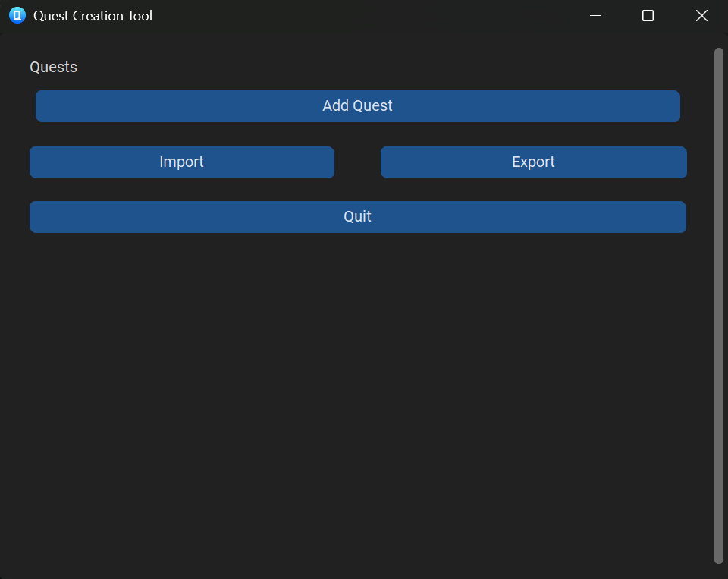Activate Export to write quest file
The image size is (728, 579).
point(533,162)
